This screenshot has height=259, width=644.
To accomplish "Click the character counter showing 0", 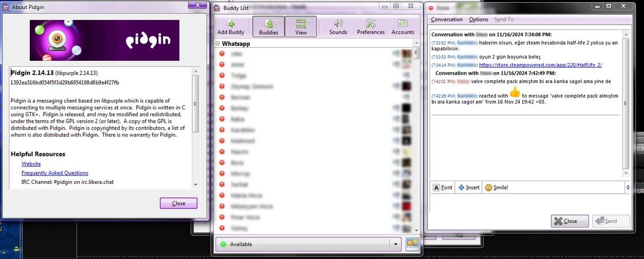I will [627, 187].
